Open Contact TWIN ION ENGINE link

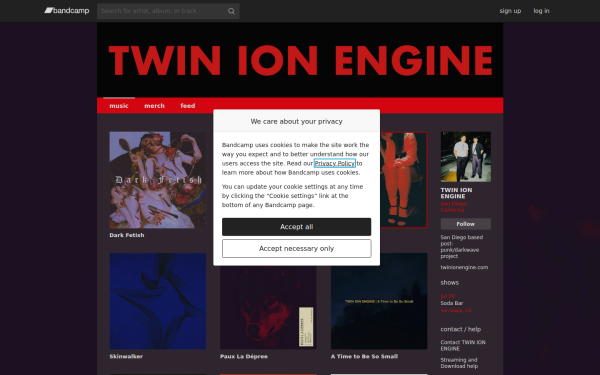[463, 346]
